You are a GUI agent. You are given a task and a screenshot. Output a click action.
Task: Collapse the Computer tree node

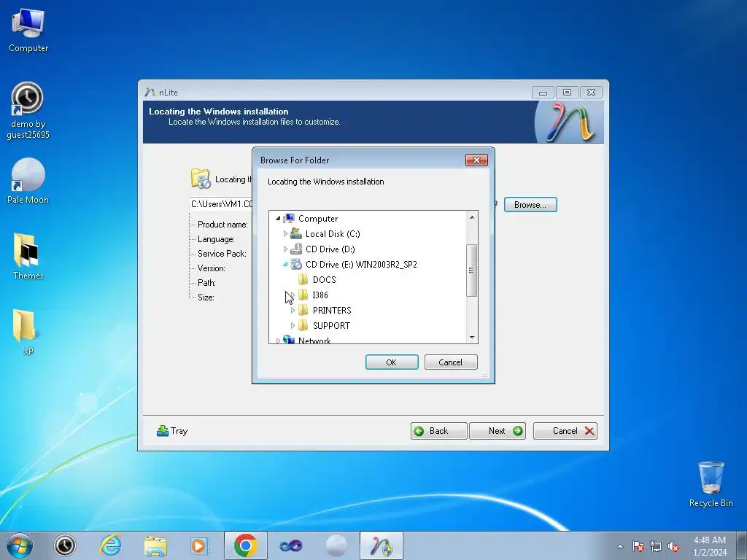point(278,219)
